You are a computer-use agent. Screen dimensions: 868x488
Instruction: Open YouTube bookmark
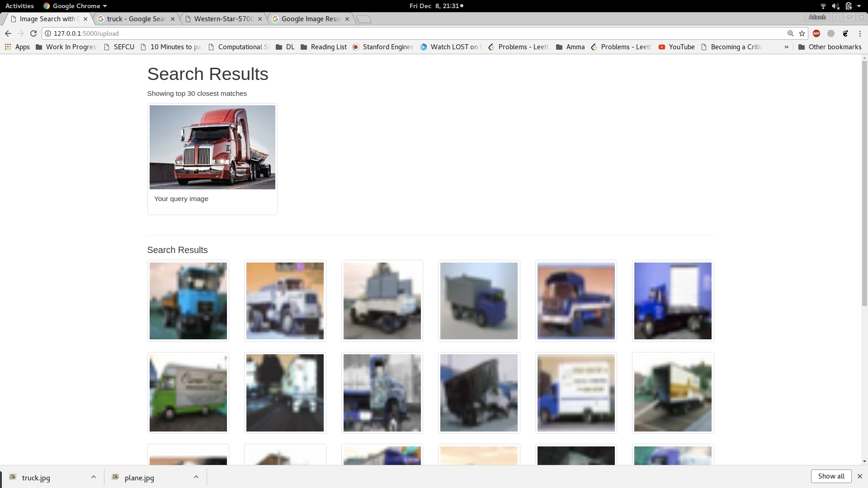[x=677, y=47]
